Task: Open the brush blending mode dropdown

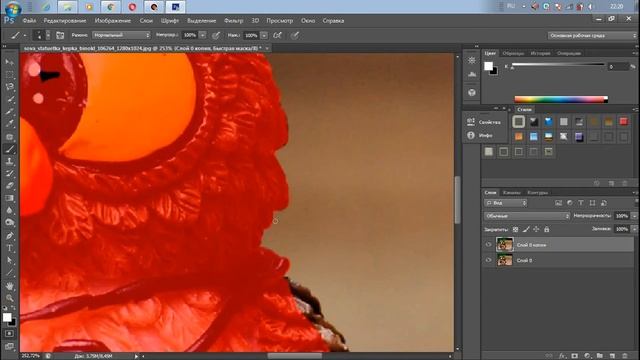Action: 121,36
